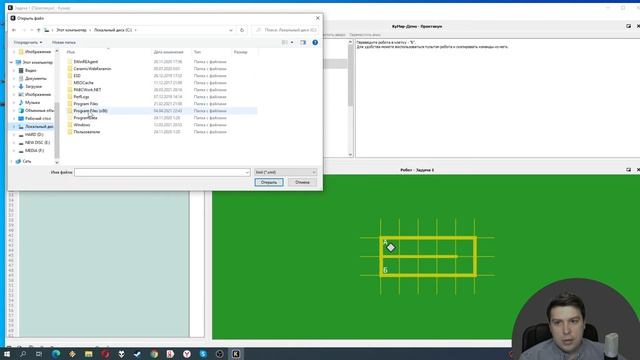This screenshot has height=360, width=640.
Task: Go back using the dialog's back arrow
Action: [14, 30]
